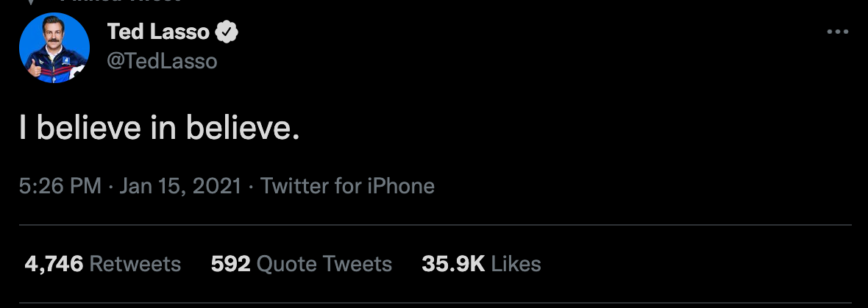Select the tweet text 'I believe in believe.'
The width and height of the screenshot is (868, 308).
pyautogui.click(x=159, y=129)
